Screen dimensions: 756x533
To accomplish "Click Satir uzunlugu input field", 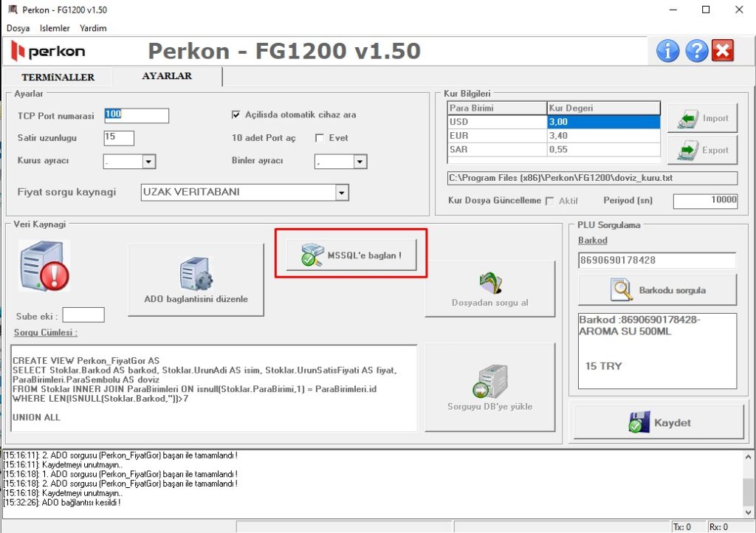I will (x=119, y=138).
